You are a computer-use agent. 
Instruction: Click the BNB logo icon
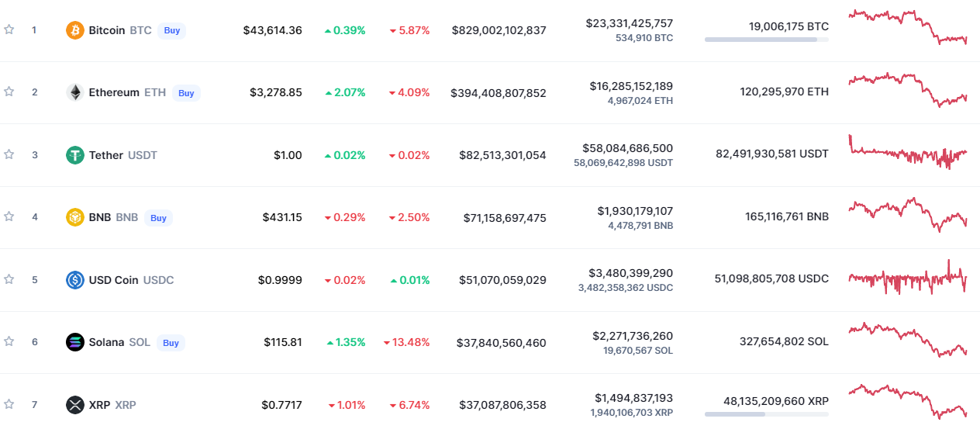click(x=75, y=217)
